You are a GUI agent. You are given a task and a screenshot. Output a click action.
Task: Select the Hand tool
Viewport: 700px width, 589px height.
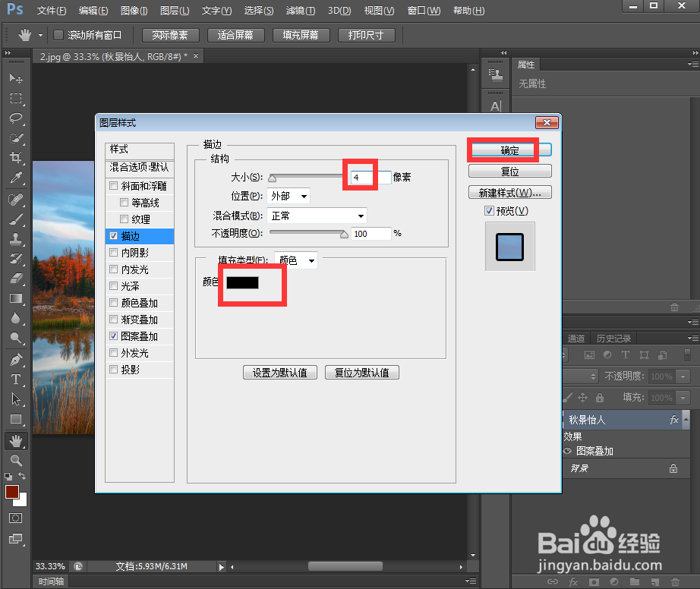[x=16, y=440]
